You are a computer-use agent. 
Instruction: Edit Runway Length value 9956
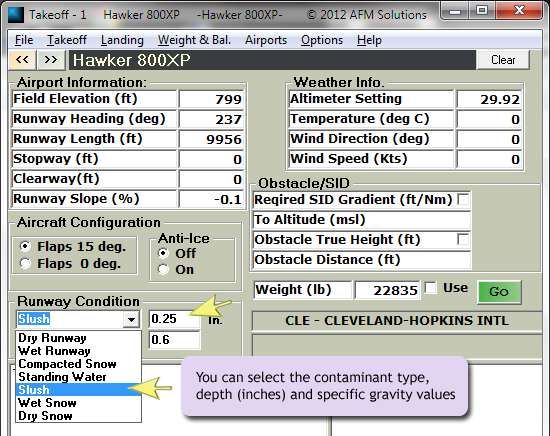tap(212, 139)
